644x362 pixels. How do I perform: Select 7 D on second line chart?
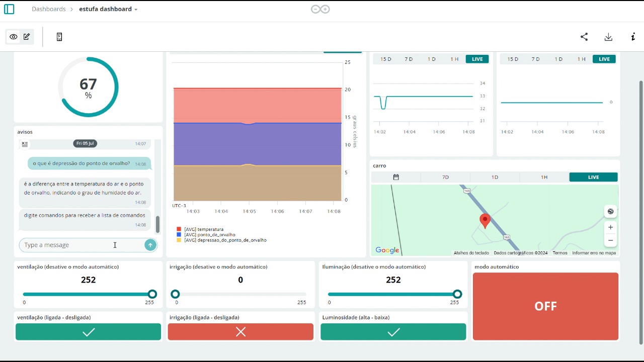(x=535, y=59)
